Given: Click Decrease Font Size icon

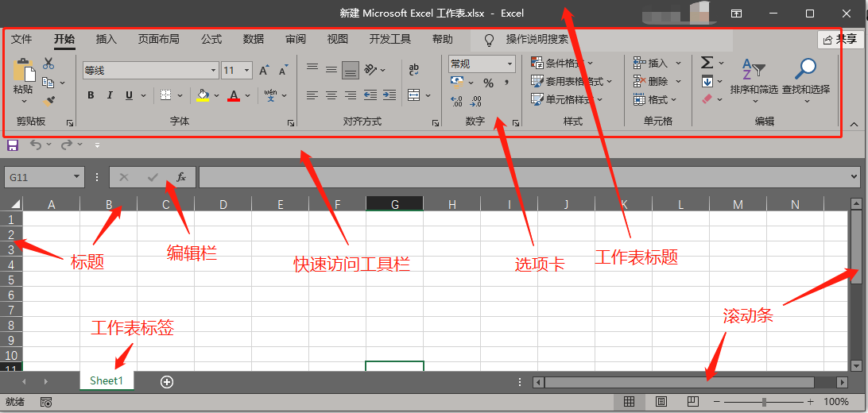Looking at the screenshot, I should click(284, 70).
